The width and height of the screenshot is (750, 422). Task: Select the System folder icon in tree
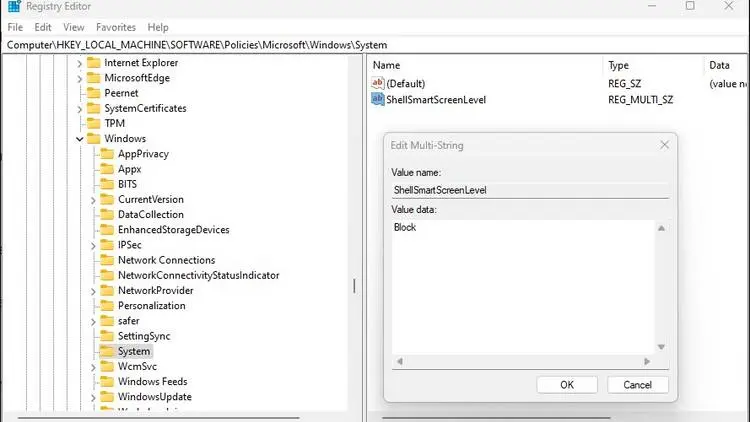point(106,351)
